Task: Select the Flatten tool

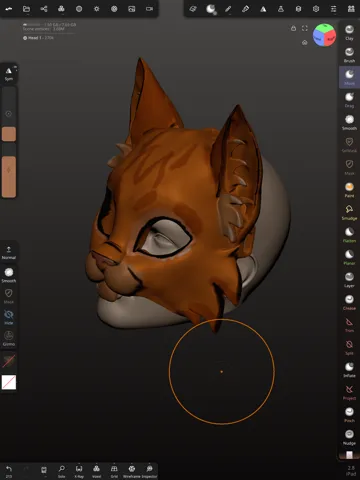Action: tap(349, 235)
